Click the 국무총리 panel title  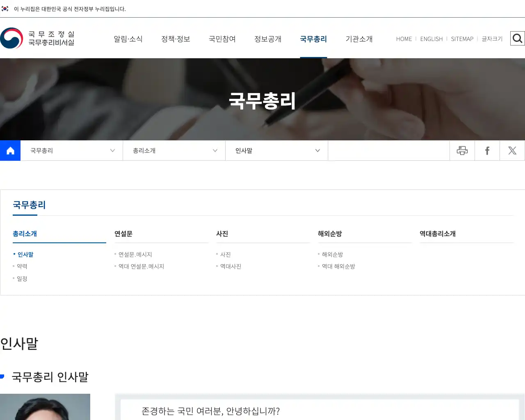click(x=29, y=205)
